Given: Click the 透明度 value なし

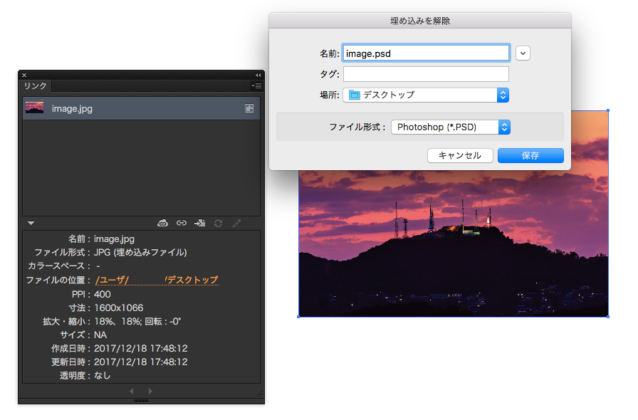Looking at the screenshot, I should (x=102, y=375).
